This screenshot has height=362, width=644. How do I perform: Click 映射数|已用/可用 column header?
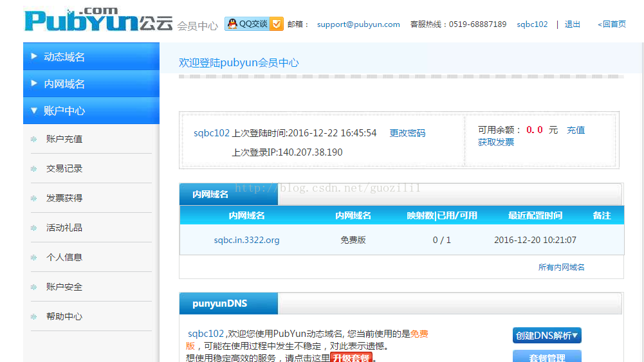(x=442, y=215)
